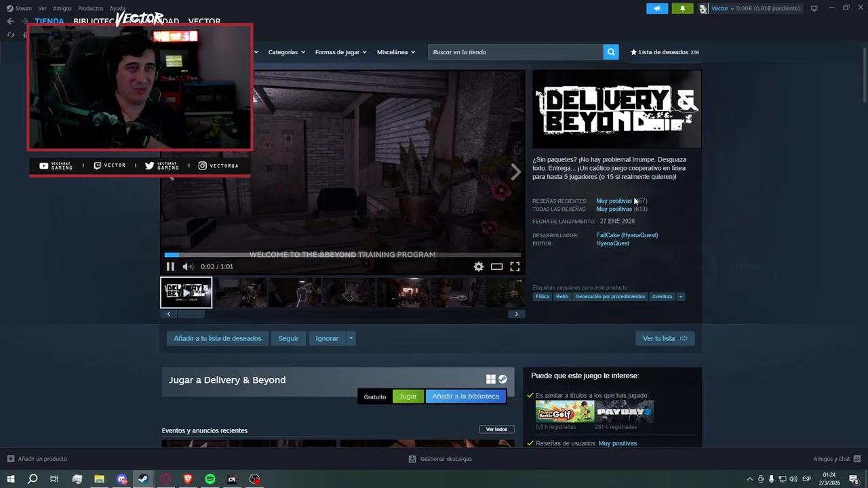
Task: Toggle theater mode on video player
Action: pyautogui.click(x=497, y=267)
